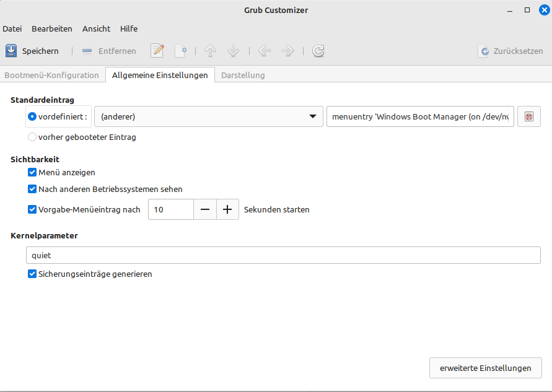The image size is (552, 392).
Task: Click the red icon beside menuentry field
Action: [528, 116]
